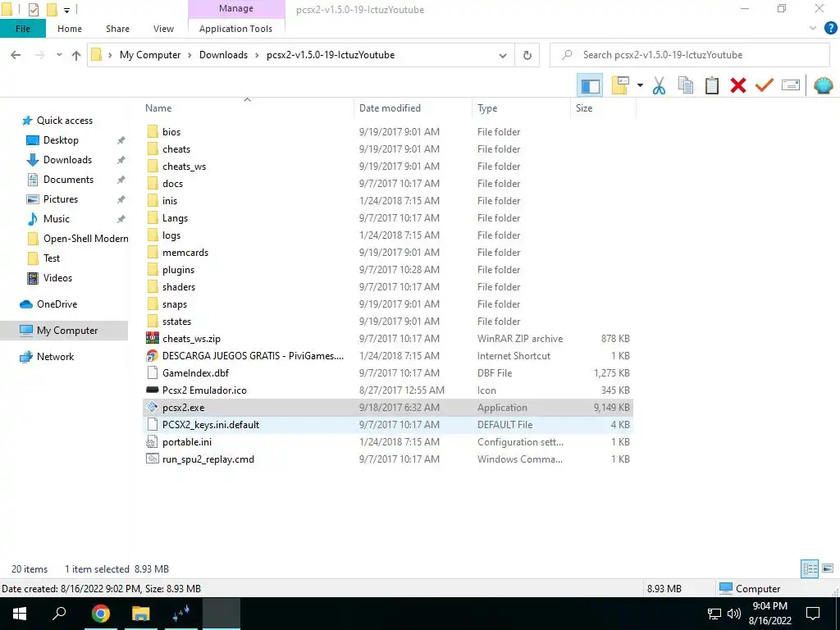This screenshot has height=630, width=840.
Task: Click New Folder icon in the title bar
Action: [x=52, y=9]
